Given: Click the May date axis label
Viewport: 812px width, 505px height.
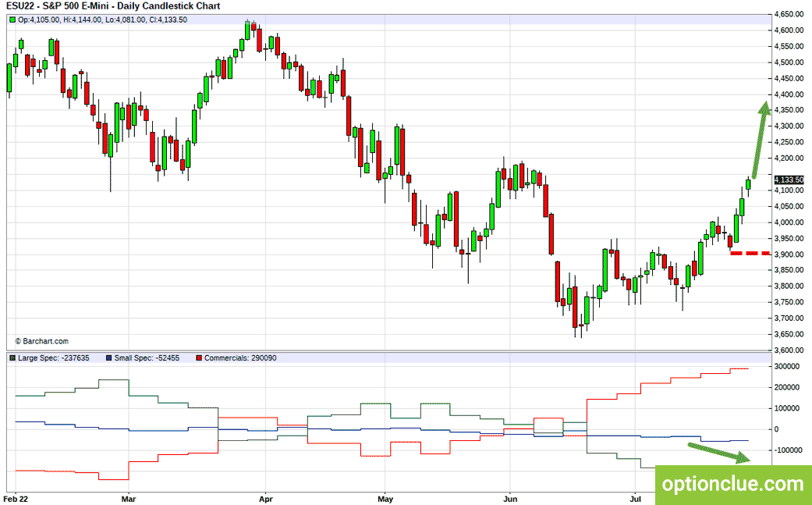Looking at the screenshot, I should (385, 500).
